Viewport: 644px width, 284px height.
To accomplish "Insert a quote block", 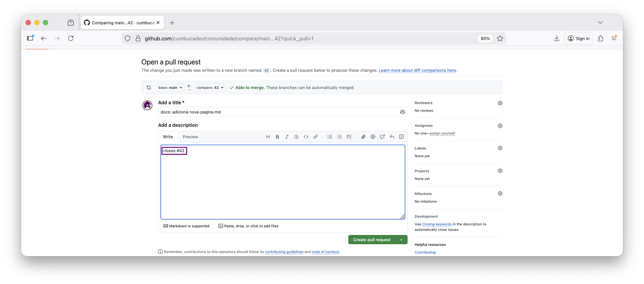I will pos(296,137).
